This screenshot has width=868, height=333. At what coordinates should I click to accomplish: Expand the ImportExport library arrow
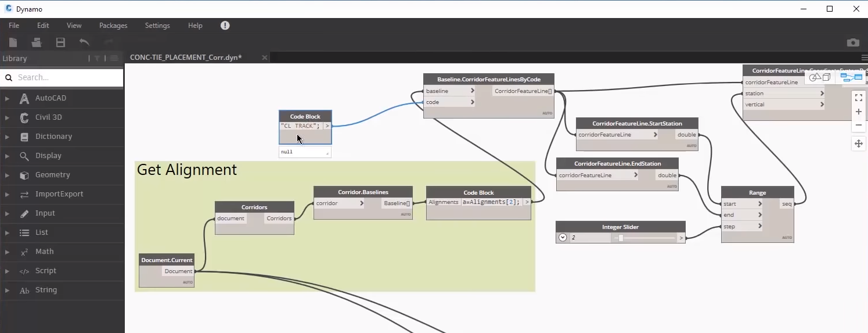[7, 194]
